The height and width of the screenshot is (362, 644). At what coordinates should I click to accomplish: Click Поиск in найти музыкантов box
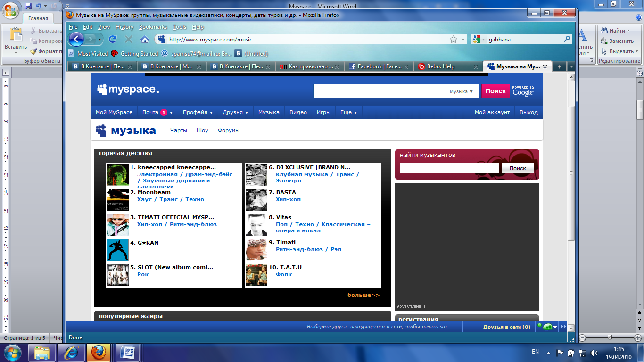[x=518, y=168]
